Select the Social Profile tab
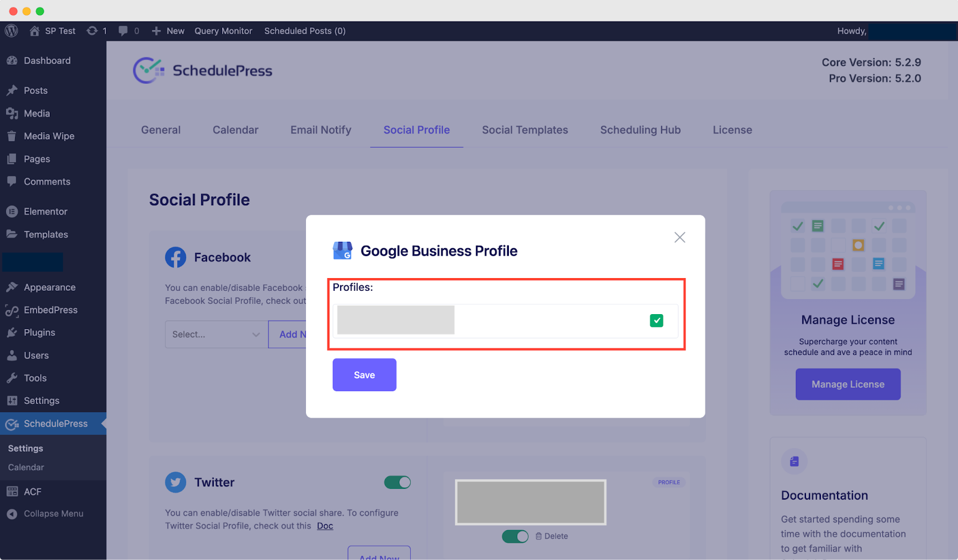Screen dimensions: 958x560 coord(417,130)
